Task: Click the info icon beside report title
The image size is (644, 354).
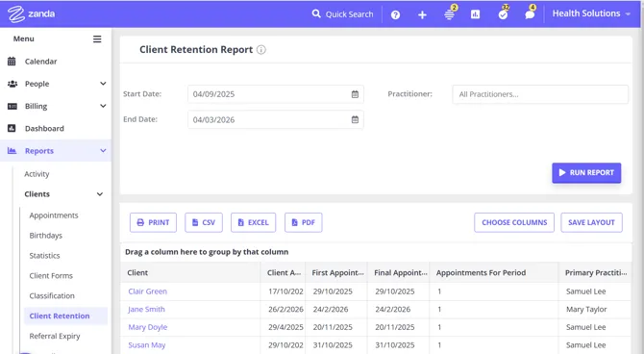Action: [261, 50]
